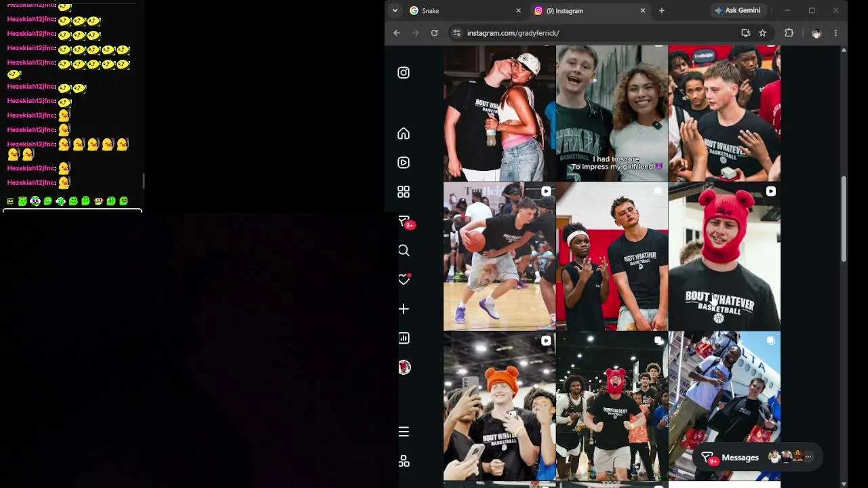Viewport: 868px width, 488px height.
Task: Open the cheek-kiss couple post
Action: point(499,113)
